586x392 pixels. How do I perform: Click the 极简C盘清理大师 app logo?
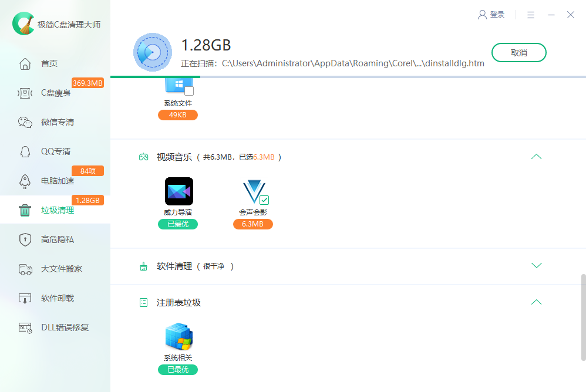(23, 23)
